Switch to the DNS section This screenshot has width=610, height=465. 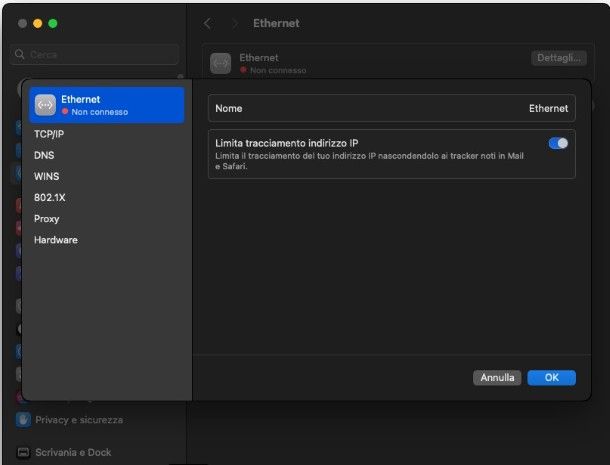pyautogui.click(x=44, y=155)
